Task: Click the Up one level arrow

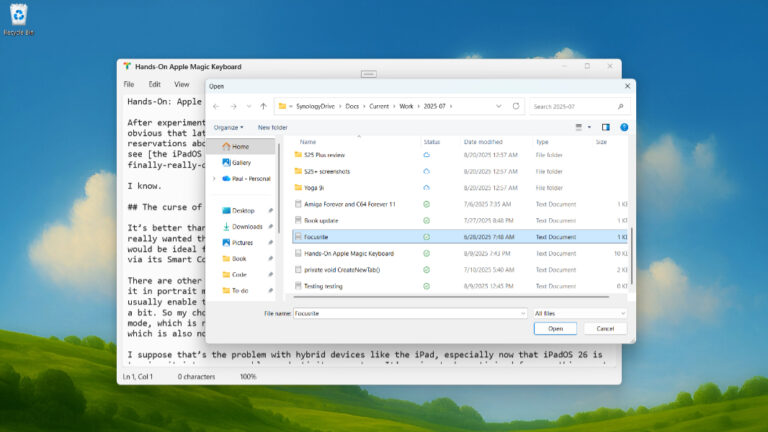Action: pos(263,106)
